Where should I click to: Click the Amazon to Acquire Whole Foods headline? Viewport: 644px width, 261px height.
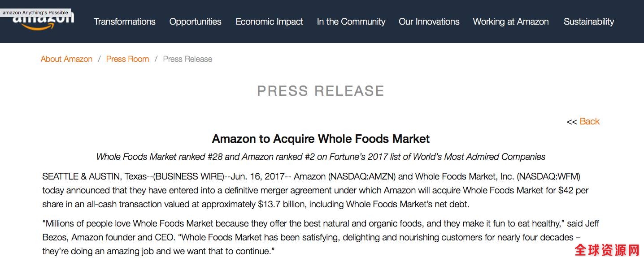pos(321,139)
